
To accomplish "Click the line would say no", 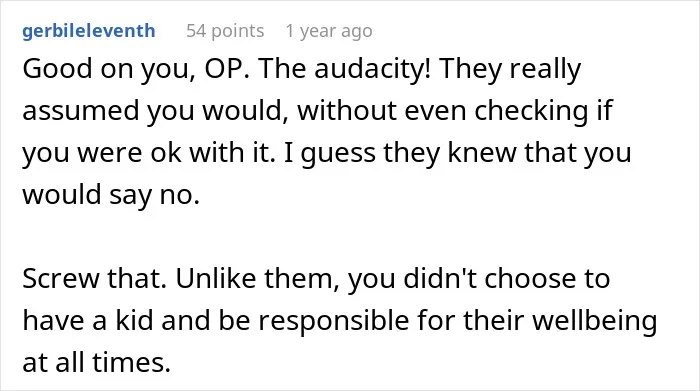I will pyautogui.click(x=111, y=195).
